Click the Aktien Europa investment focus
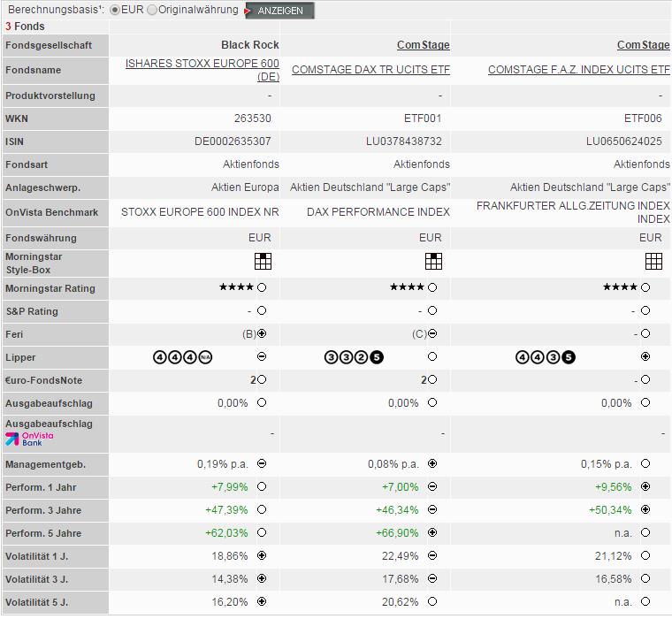672x619 pixels. point(245,187)
